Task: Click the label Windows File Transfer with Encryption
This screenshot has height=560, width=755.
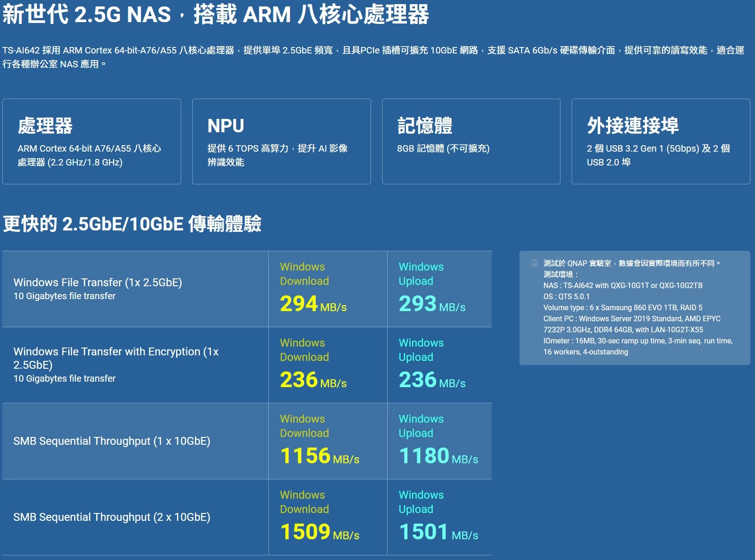Action: (x=116, y=358)
